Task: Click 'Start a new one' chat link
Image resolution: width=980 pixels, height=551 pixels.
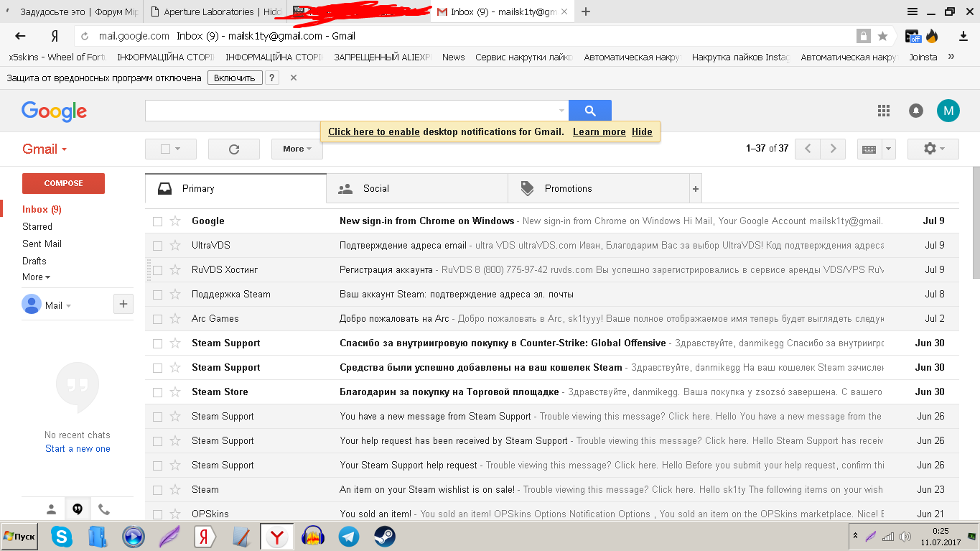Action: 78,449
